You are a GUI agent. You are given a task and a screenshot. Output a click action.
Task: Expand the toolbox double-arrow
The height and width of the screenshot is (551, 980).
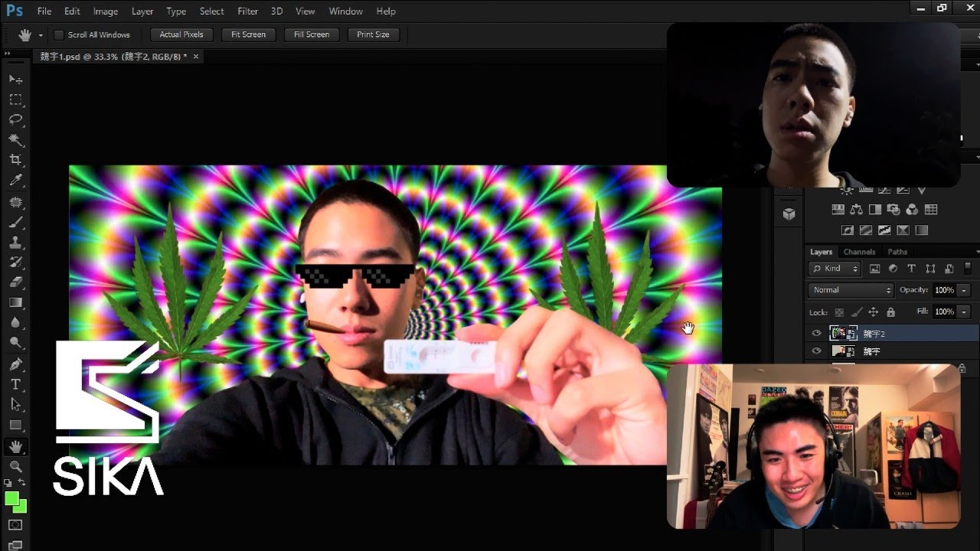click(x=8, y=55)
